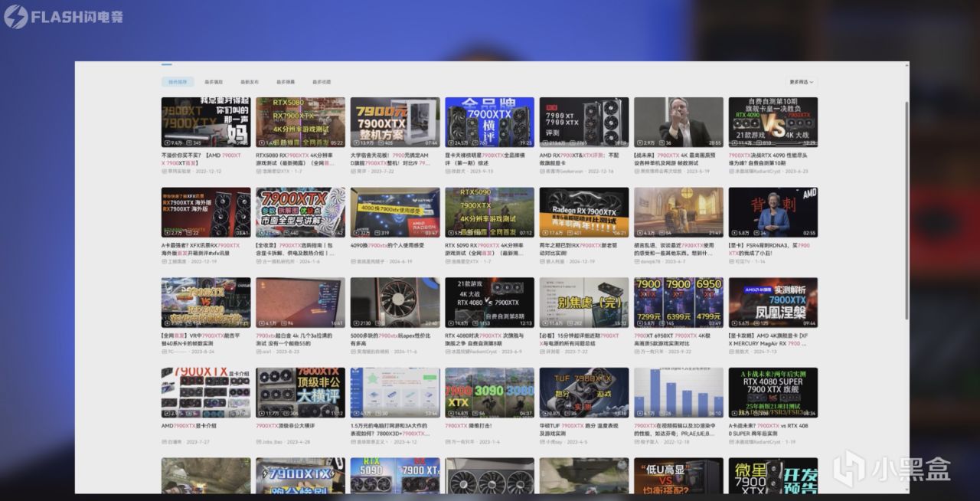Open the RTX 4080 SUPER 7900 XTX 旗舰 thumbnail
This screenshot has height=501, width=980.
click(x=773, y=393)
